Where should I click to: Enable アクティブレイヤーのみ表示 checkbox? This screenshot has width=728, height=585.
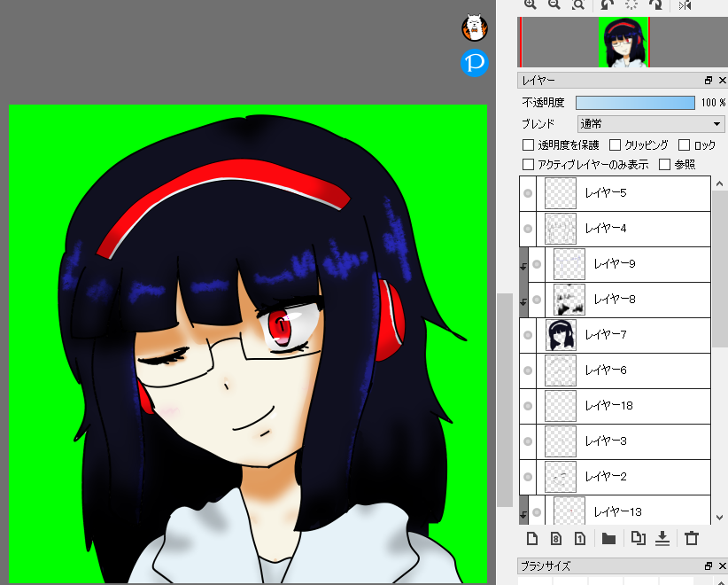[x=528, y=165]
